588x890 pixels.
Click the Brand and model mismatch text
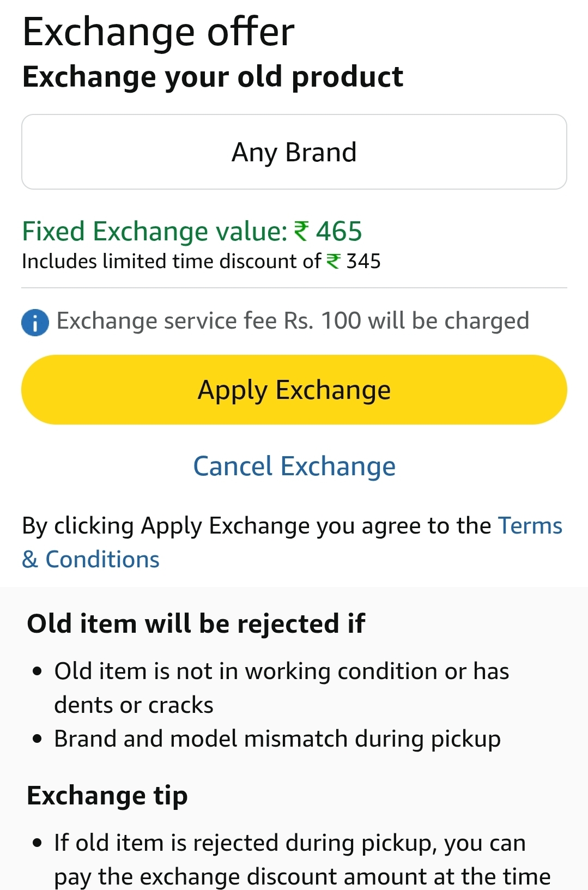point(277,739)
